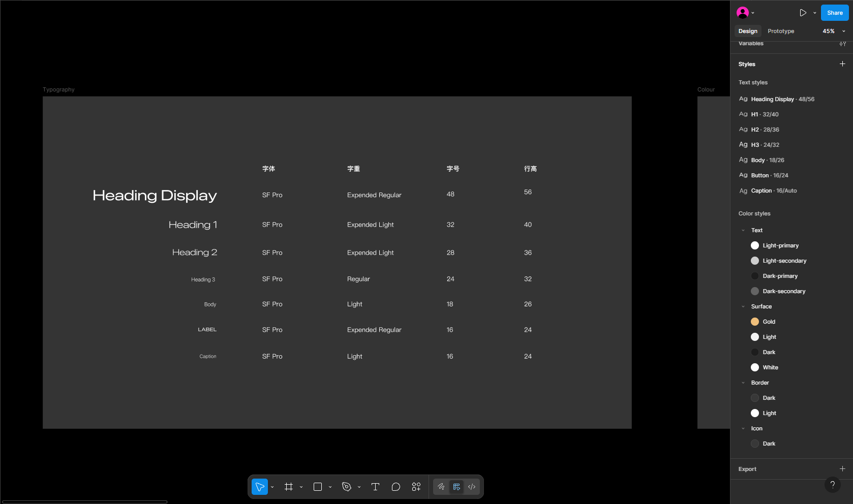Select the Heading Display text style
This screenshot has width=853, height=504.
pos(782,99)
